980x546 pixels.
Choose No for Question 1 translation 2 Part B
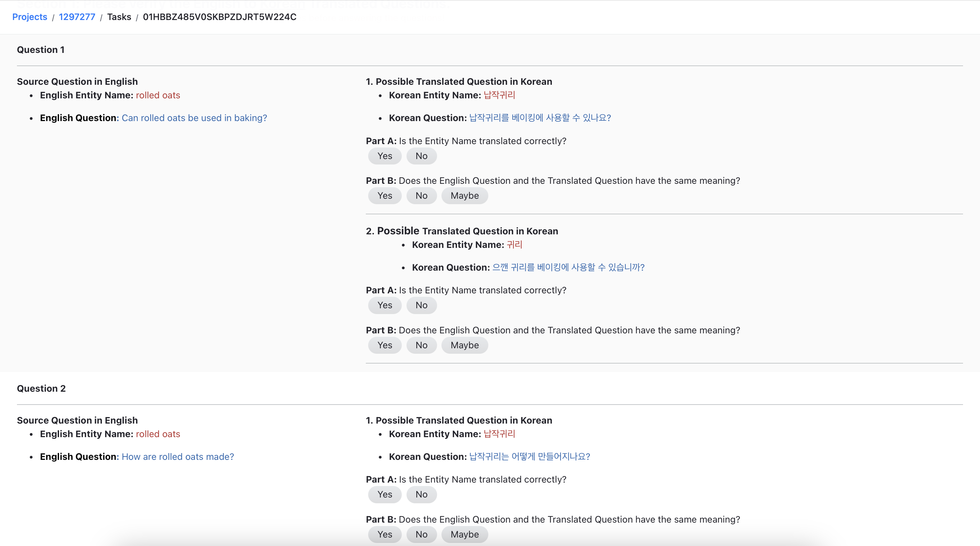(x=421, y=345)
